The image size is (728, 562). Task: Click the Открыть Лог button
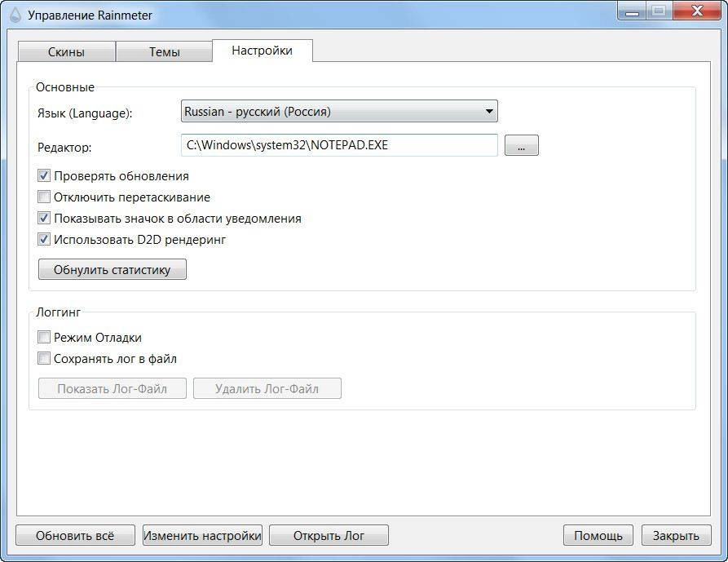tap(329, 536)
